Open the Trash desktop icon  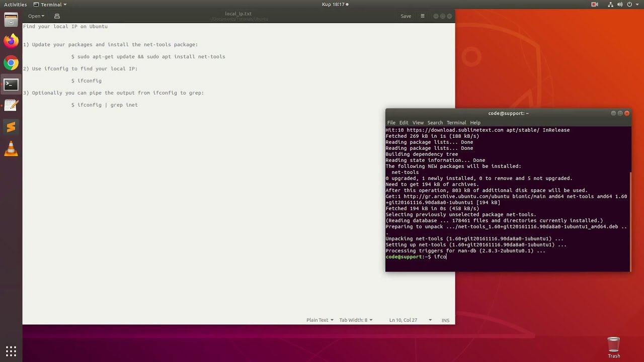[614, 347]
